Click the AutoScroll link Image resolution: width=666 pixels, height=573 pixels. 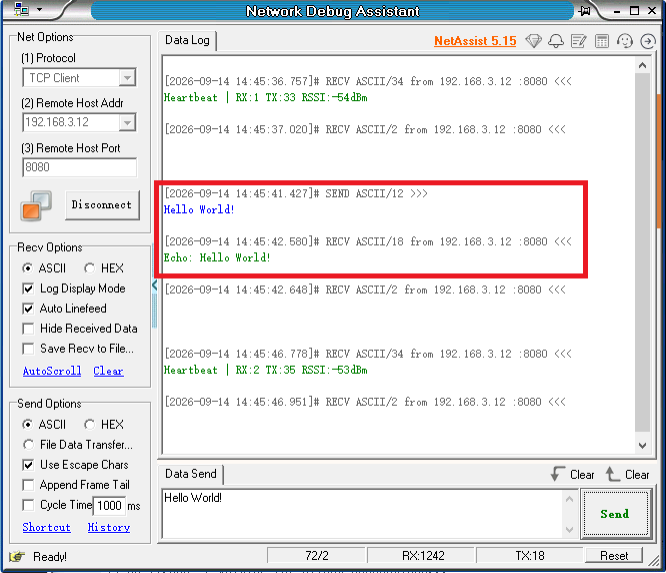pos(52,371)
